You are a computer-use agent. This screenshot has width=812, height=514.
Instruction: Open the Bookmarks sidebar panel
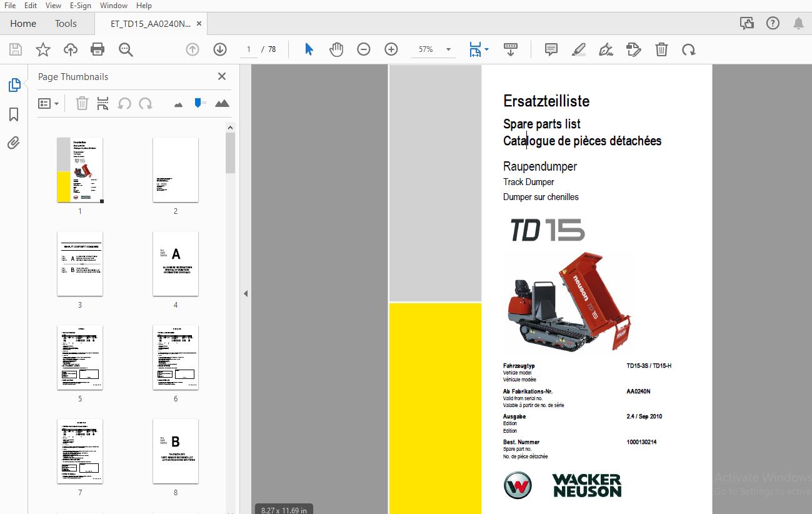click(14, 114)
